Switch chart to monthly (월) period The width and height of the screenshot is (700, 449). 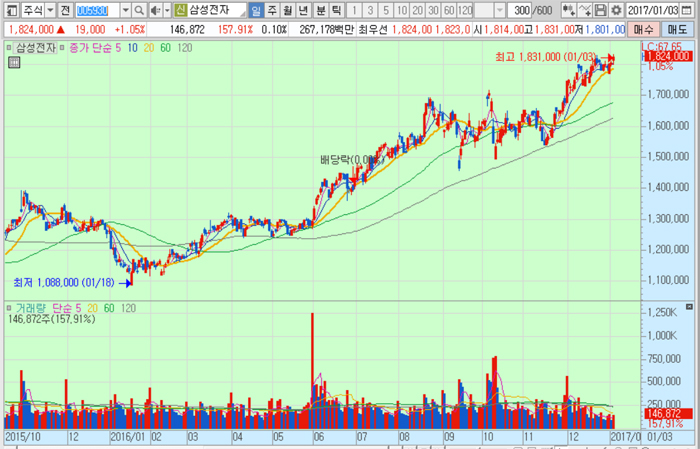289,10
